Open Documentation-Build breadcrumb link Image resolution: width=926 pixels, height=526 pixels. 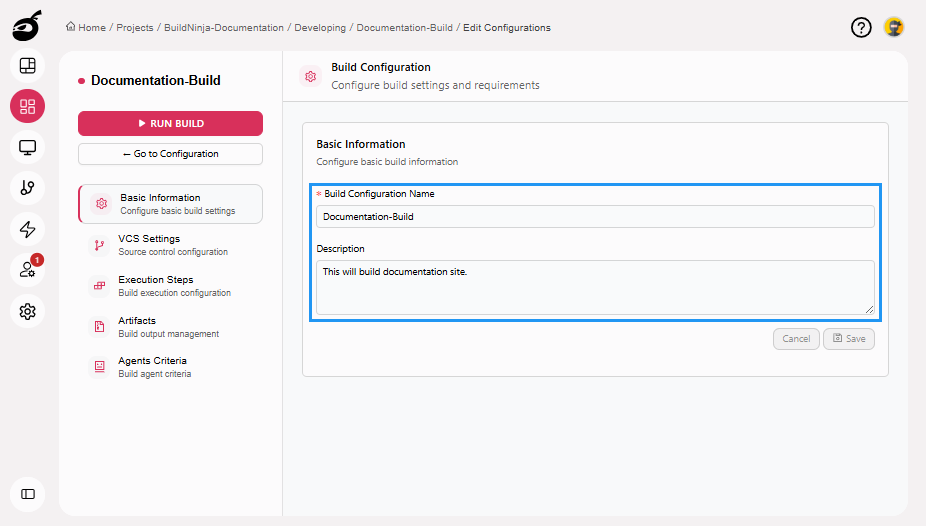405,28
